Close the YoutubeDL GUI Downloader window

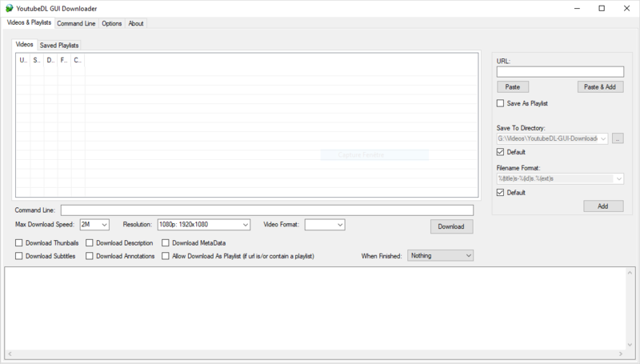point(627,8)
